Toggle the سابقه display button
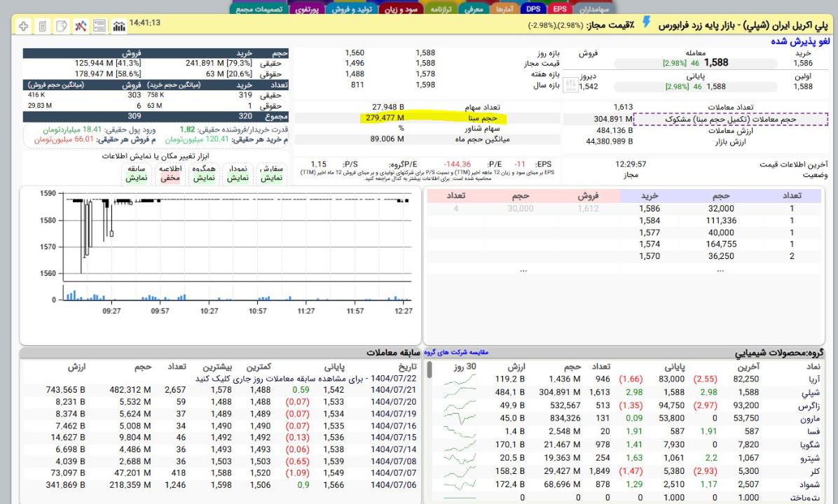838x504 pixels. point(135,174)
